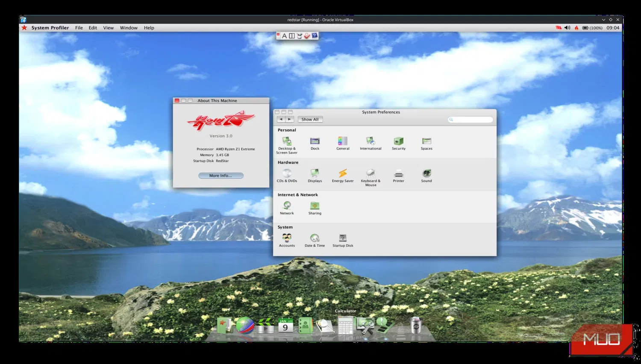
Task: Open the Printer preferences pane
Action: tap(399, 176)
